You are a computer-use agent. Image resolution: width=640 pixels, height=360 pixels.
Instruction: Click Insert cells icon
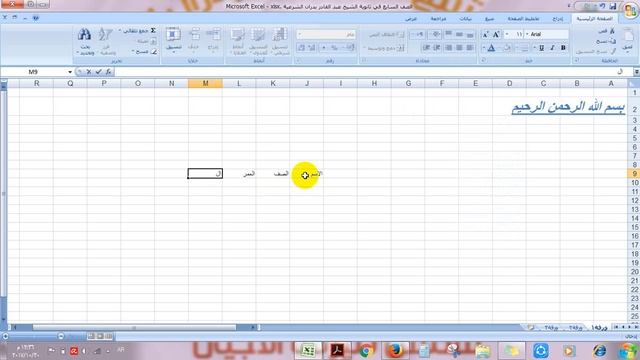[x=213, y=34]
